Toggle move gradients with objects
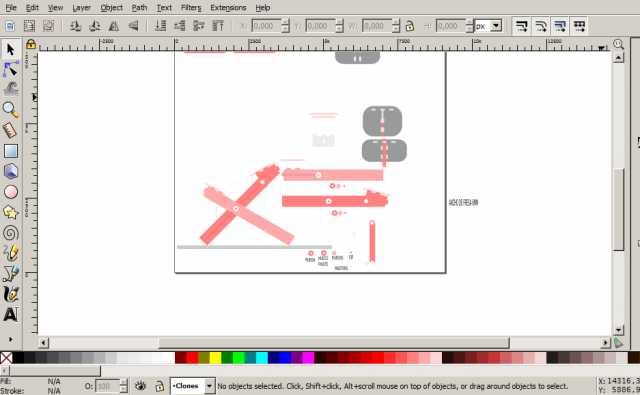 (x=560, y=26)
